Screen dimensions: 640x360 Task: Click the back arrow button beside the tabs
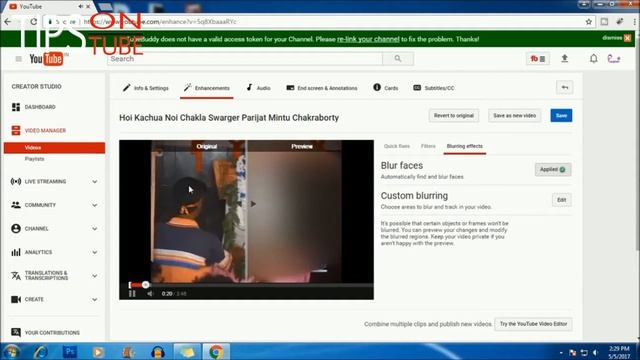point(564,87)
